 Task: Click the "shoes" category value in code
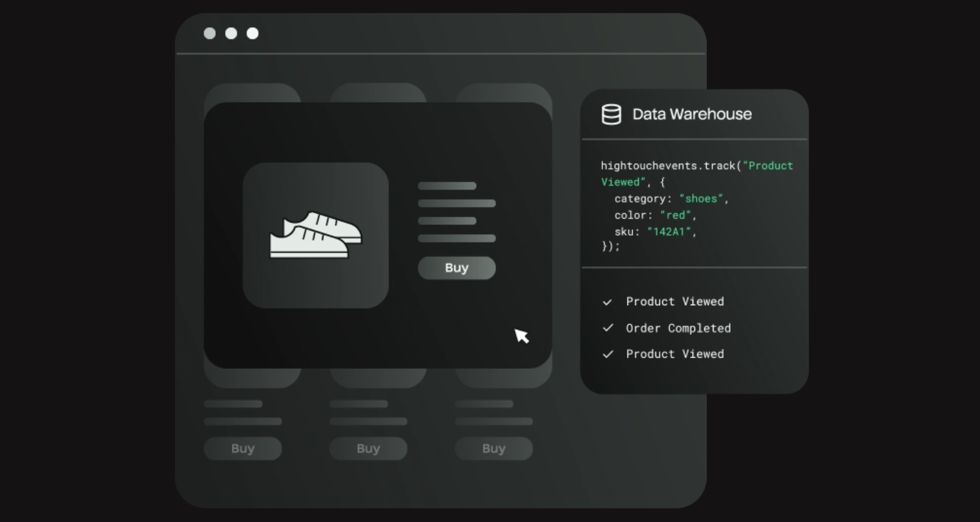[701, 199]
